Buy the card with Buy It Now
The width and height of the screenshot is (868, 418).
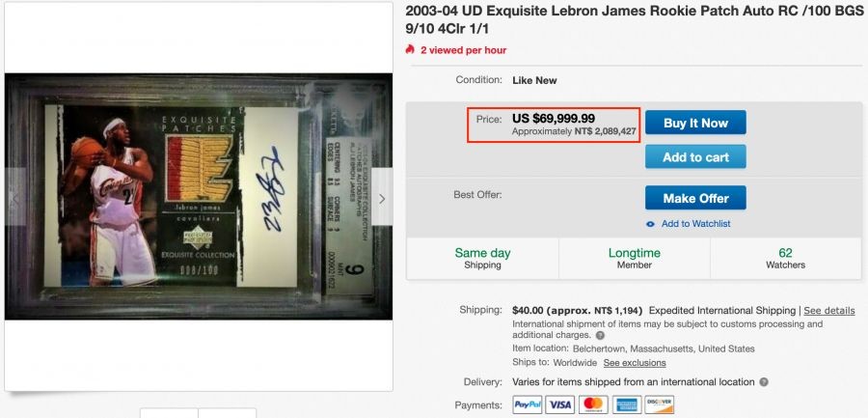(695, 123)
